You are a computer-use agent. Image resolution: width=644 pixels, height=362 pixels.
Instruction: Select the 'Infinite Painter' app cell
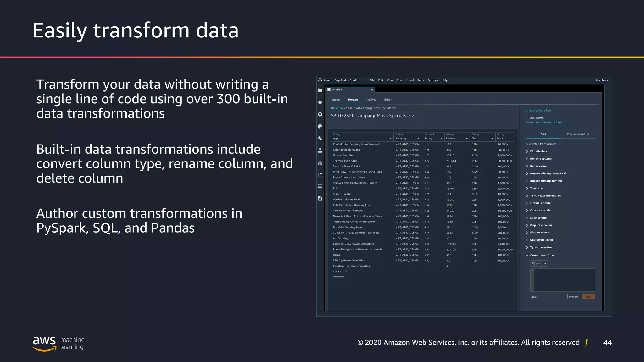click(342, 194)
